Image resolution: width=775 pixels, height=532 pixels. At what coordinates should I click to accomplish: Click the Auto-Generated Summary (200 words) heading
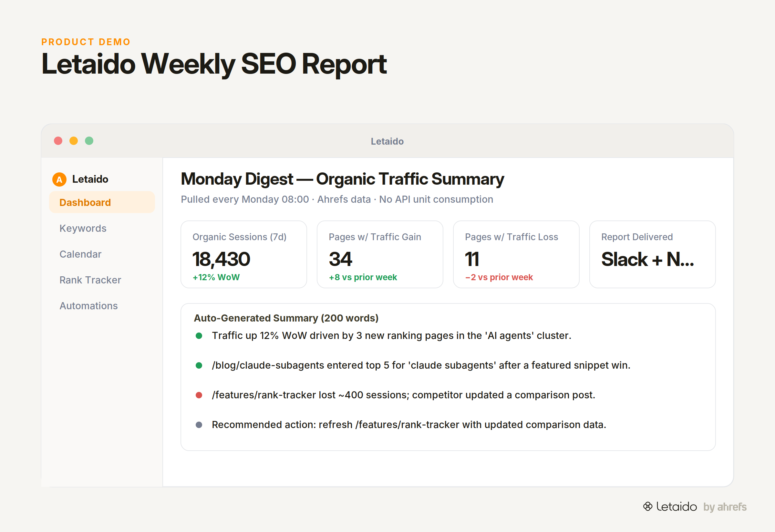pyautogui.click(x=286, y=318)
